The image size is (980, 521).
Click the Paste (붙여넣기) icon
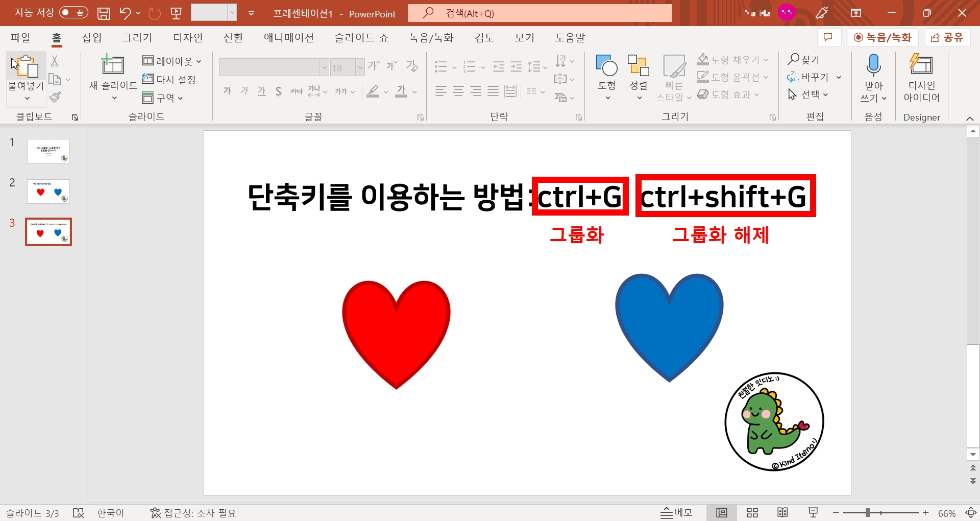tap(26, 66)
